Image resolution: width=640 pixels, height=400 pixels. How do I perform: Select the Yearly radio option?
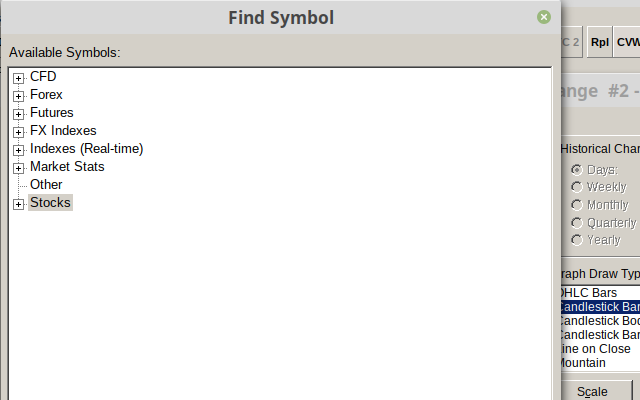577,240
